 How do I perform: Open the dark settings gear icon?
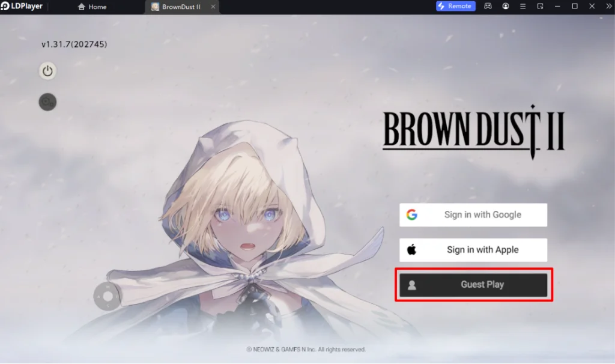pos(47,102)
